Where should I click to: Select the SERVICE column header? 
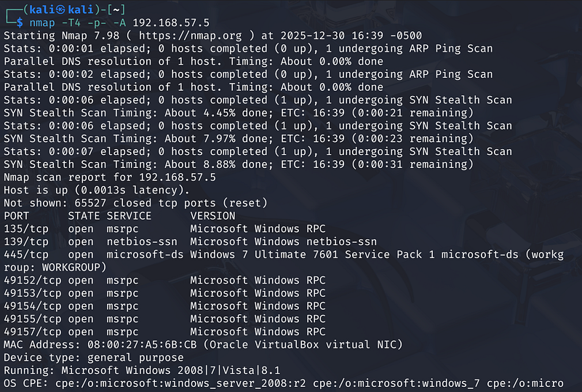click(x=129, y=215)
